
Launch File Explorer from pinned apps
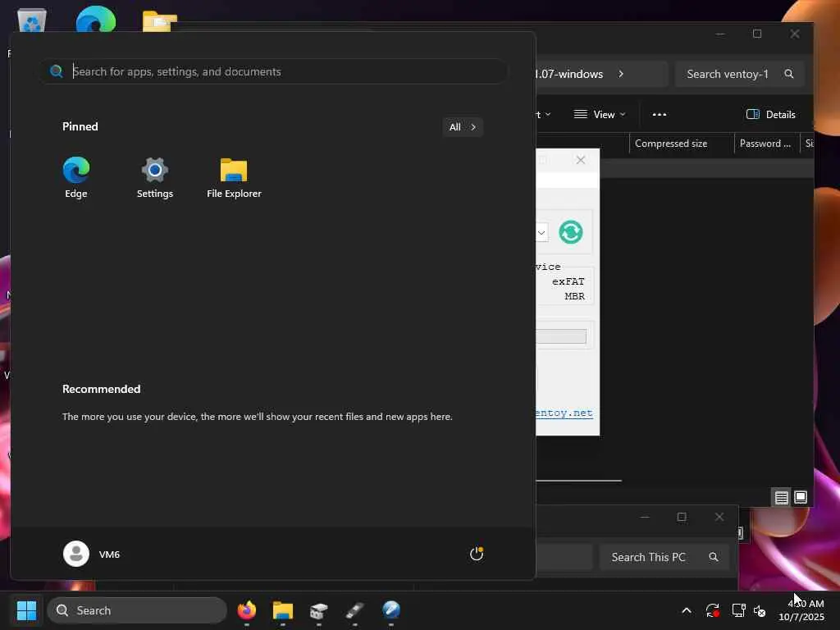click(x=234, y=177)
